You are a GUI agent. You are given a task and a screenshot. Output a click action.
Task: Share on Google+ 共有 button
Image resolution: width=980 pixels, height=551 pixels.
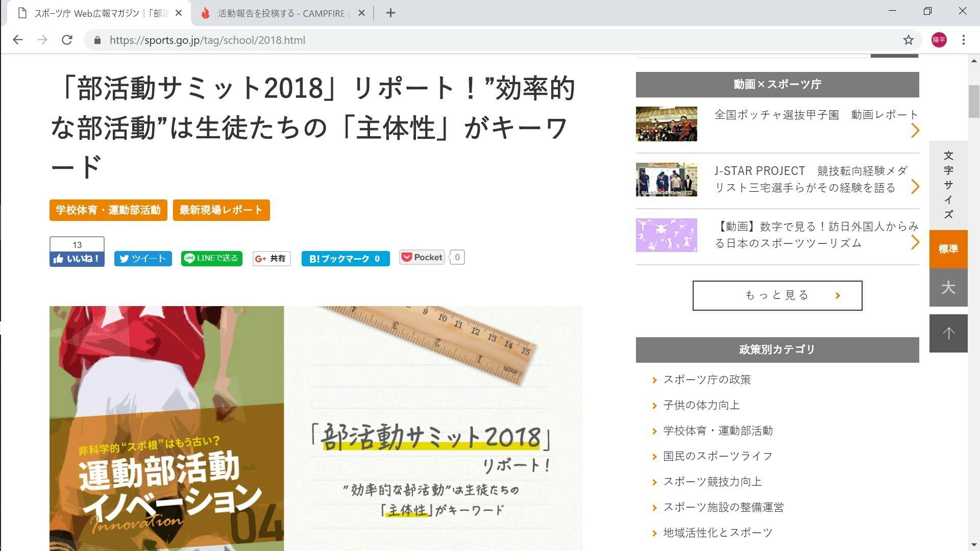(x=272, y=259)
